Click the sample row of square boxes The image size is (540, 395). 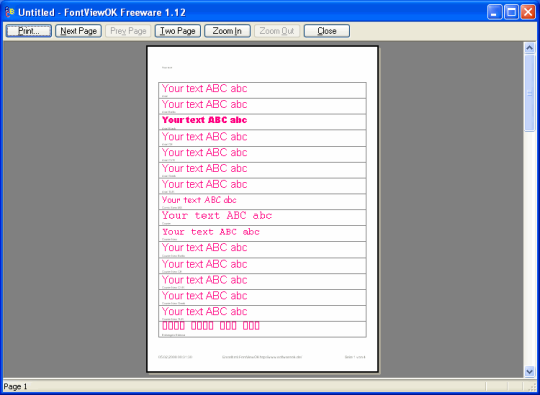[262, 329]
